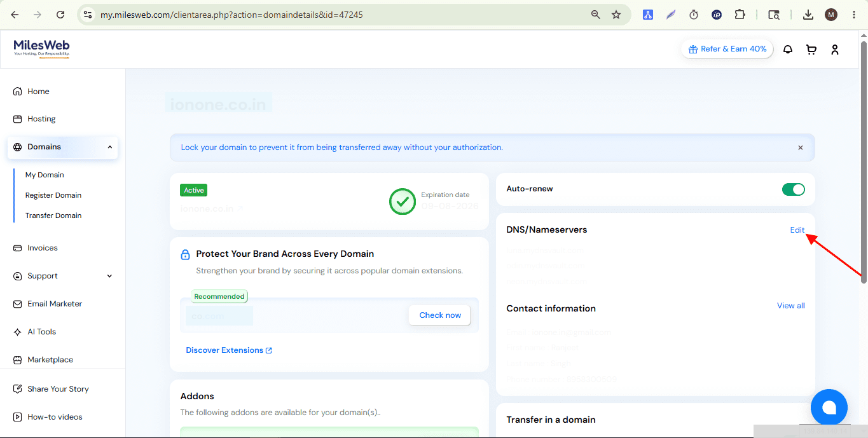Click the MilesWeb logo
The height and width of the screenshot is (438, 868).
(41, 48)
